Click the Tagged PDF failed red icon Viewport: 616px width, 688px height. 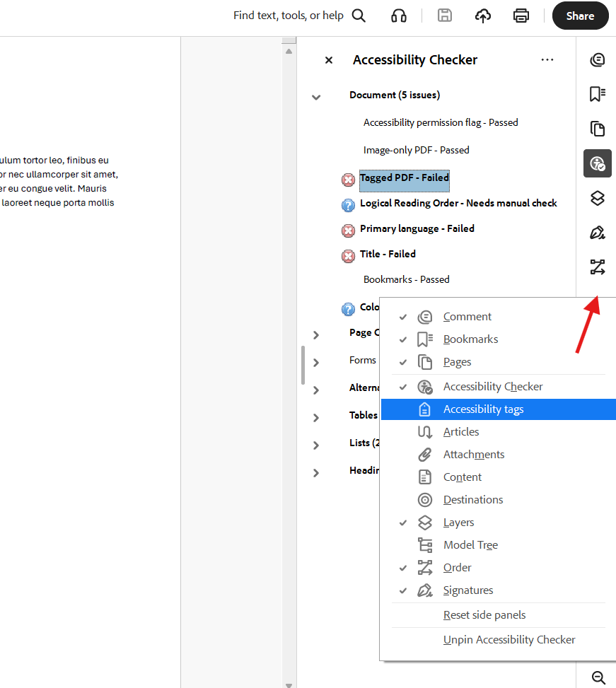point(348,180)
